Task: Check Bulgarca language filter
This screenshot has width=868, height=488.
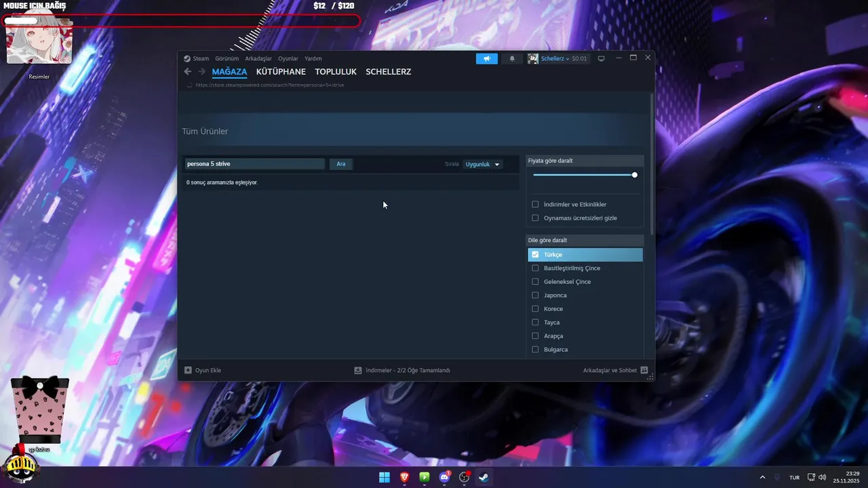Action: 535,349
